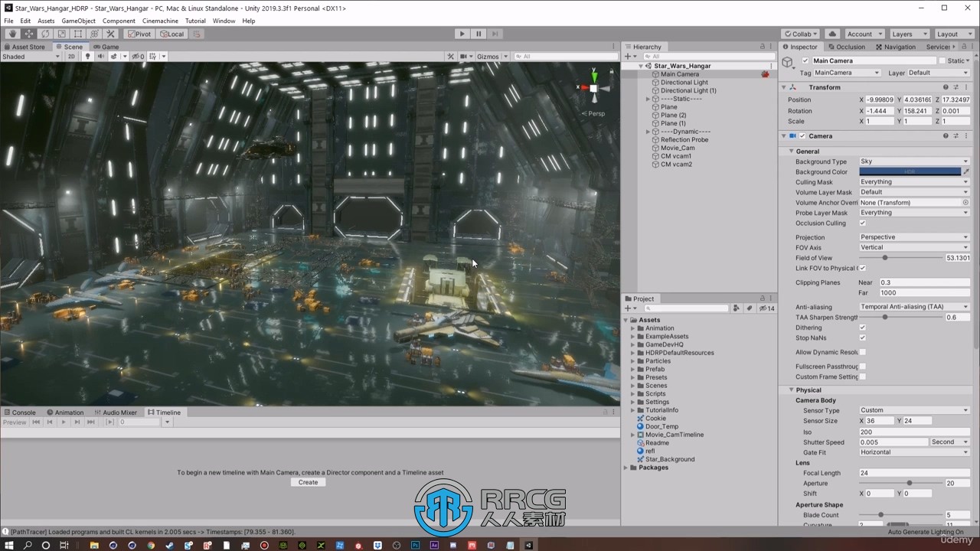The height and width of the screenshot is (551, 980).
Task: Expand the ----Static---- hierarchy group
Action: [x=648, y=99]
